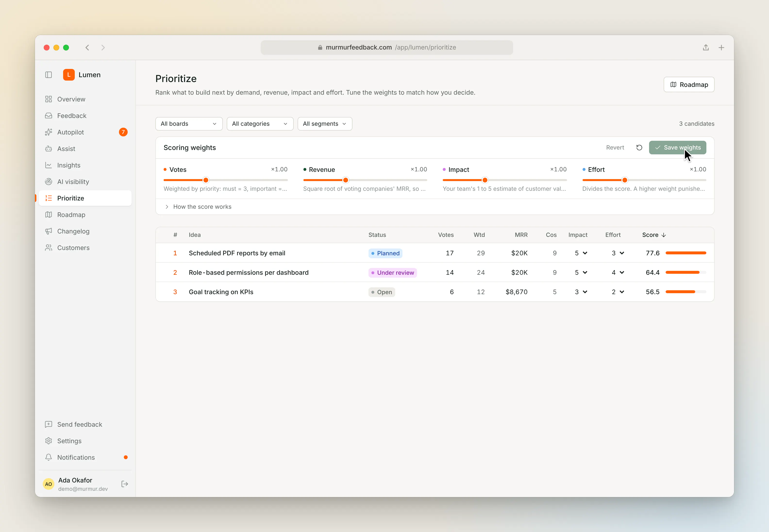Collapse the sidebar panel icon
769x532 pixels.
click(49, 75)
